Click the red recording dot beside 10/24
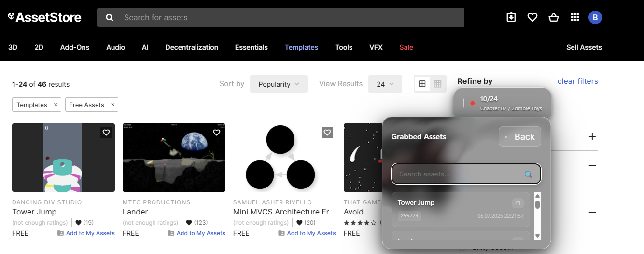The width and height of the screenshot is (644, 254). tap(472, 103)
